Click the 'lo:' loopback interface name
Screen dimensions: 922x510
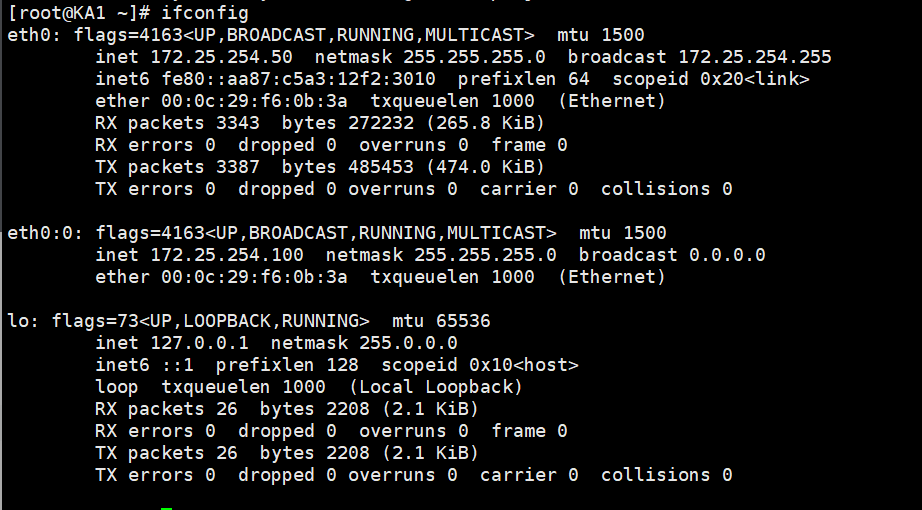[24, 321]
